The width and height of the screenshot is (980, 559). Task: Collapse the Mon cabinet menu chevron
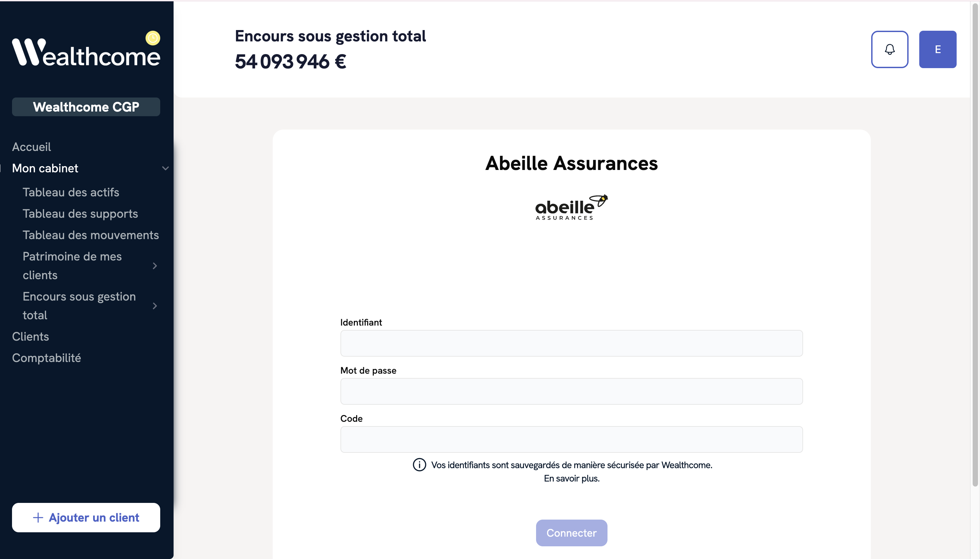[x=165, y=168]
